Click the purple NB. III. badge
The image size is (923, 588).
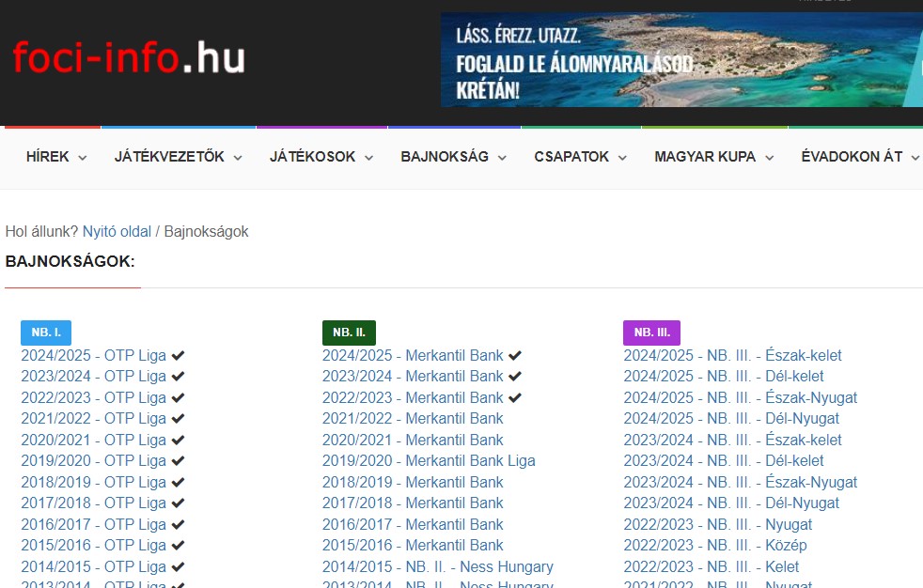(651, 333)
